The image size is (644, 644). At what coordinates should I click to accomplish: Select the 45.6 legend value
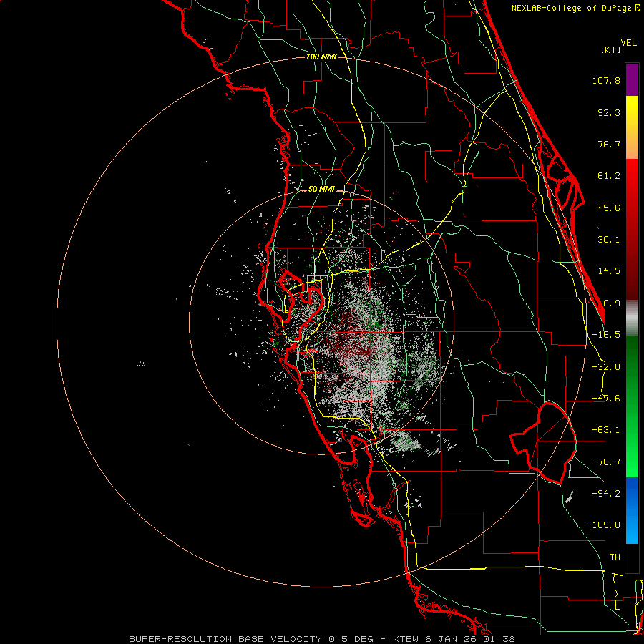(x=609, y=208)
